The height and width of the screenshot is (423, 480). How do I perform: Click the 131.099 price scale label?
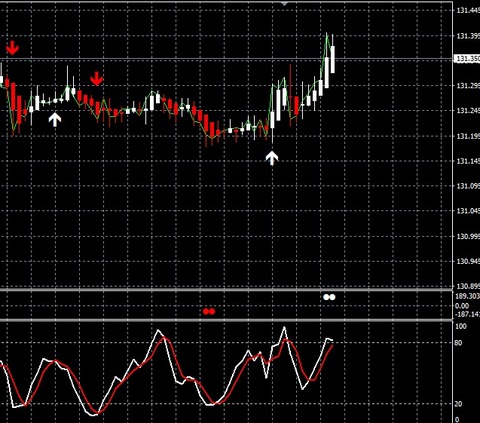(468, 186)
